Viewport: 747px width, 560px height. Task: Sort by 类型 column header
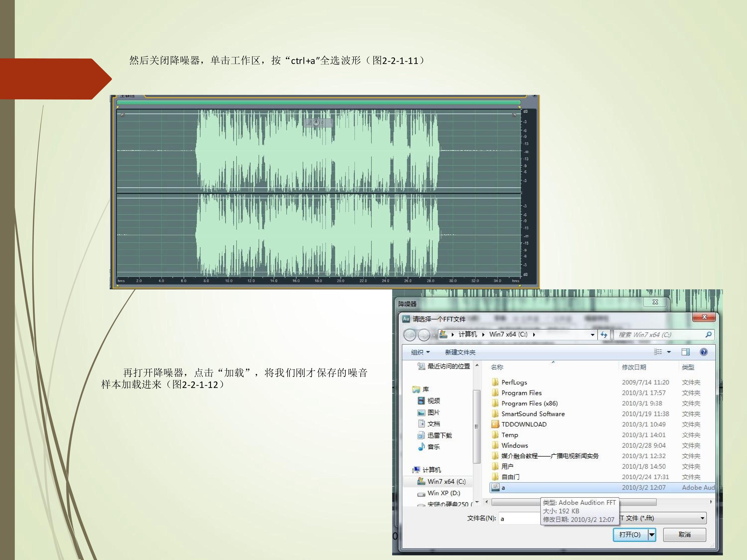tap(688, 367)
